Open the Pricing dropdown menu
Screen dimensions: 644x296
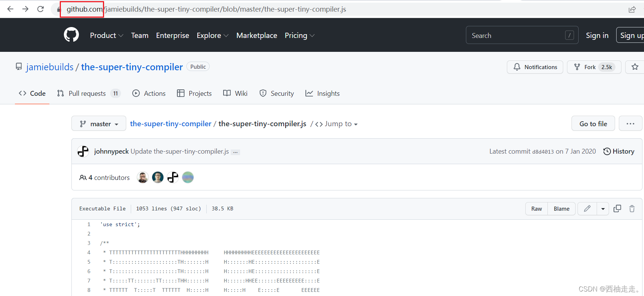tap(299, 35)
